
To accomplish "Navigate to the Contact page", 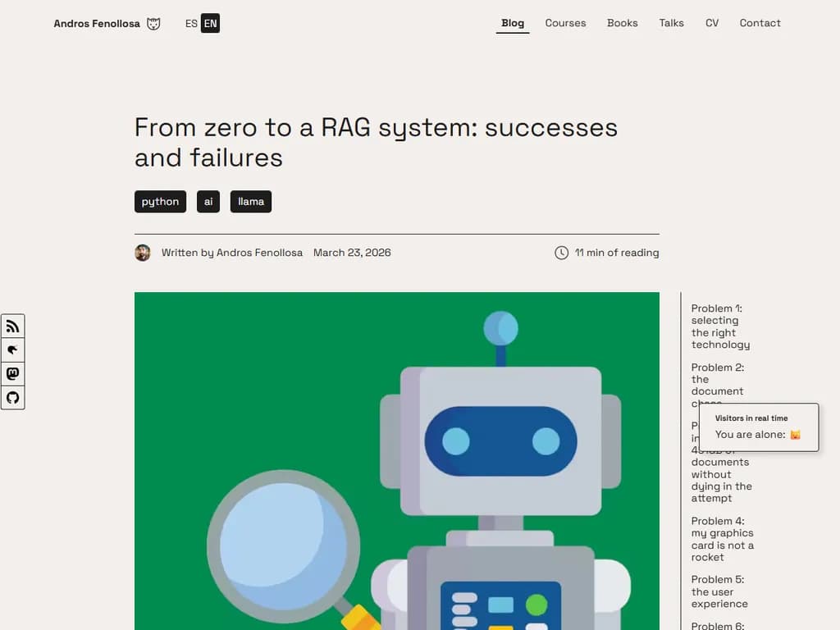I will click(760, 23).
